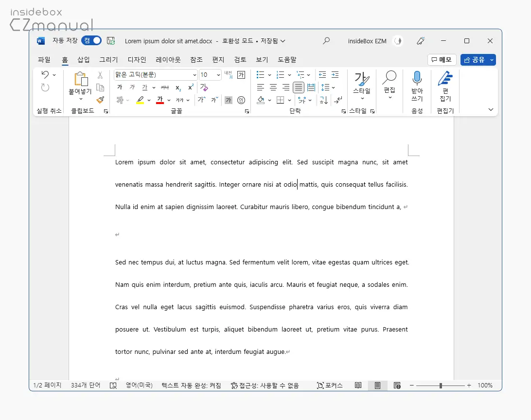Switch to Web Layout view
Image resolution: width=531 pixels, height=420 pixels.
tap(397, 385)
